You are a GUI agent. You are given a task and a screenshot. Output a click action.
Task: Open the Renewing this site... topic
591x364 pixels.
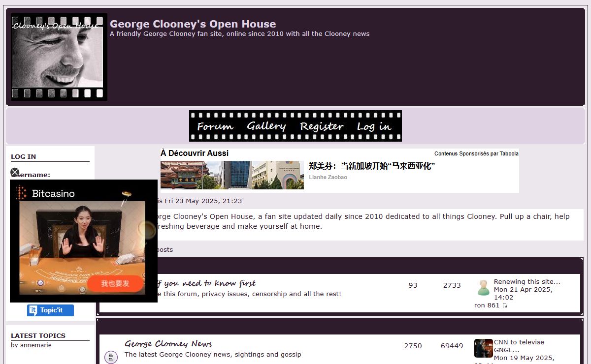pyautogui.click(x=527, y=282)
